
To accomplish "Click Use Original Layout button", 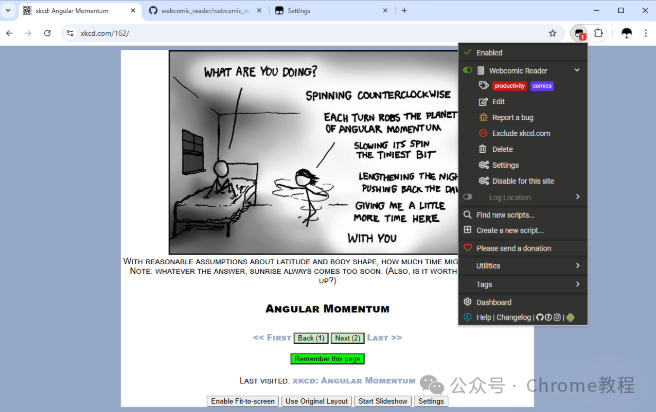I will coord(316,401).
